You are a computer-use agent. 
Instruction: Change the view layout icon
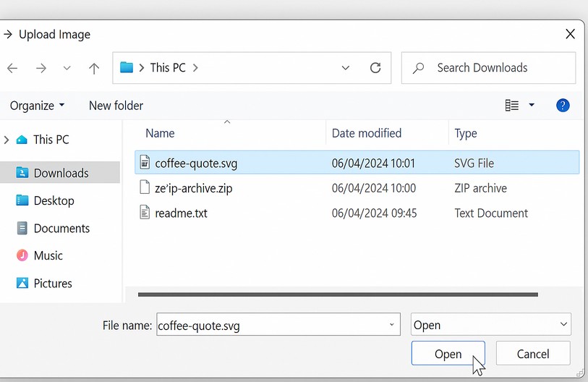(512, 106)
